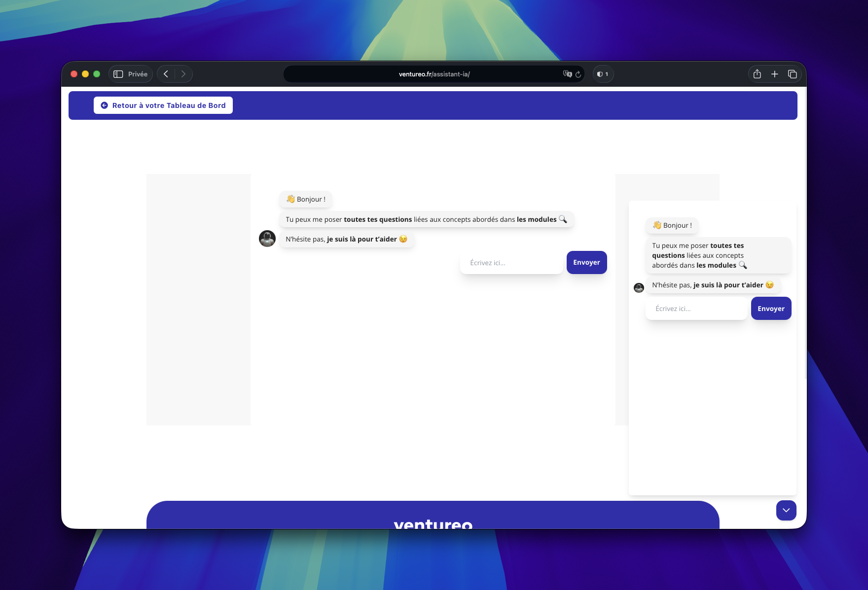Click the ventureo footer logo
This screenshot has height=590, width=868.
433,523
